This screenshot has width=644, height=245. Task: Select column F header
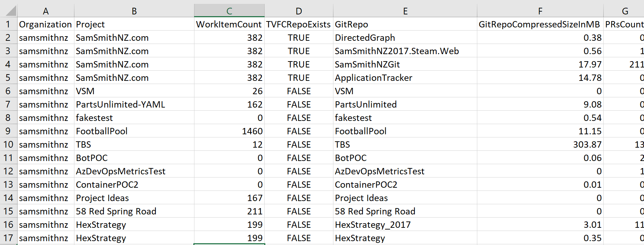[x=540, y=11]
